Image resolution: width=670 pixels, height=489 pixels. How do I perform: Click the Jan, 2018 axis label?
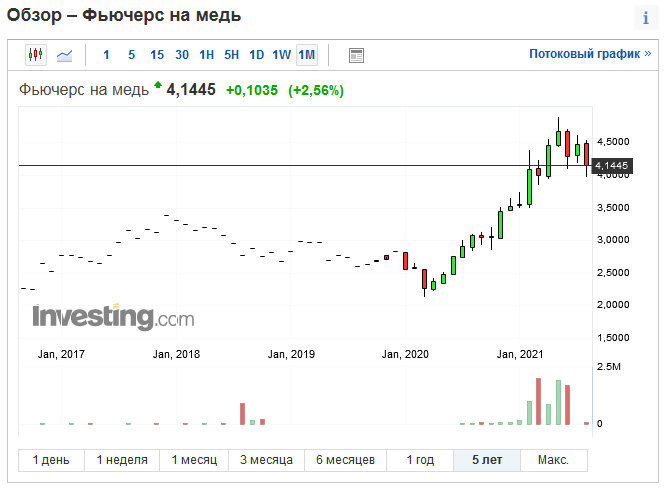176,354
